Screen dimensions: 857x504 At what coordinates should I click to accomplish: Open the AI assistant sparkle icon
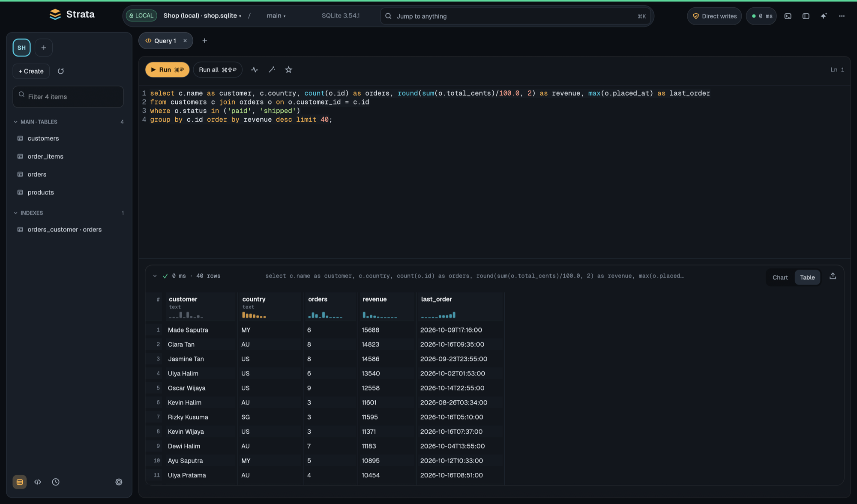824,16
